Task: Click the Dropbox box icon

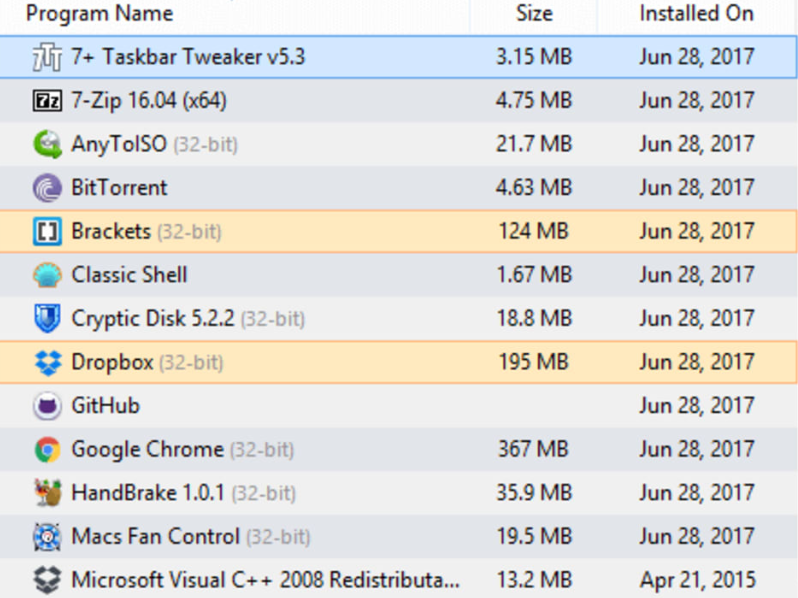Action: [48, 363]
